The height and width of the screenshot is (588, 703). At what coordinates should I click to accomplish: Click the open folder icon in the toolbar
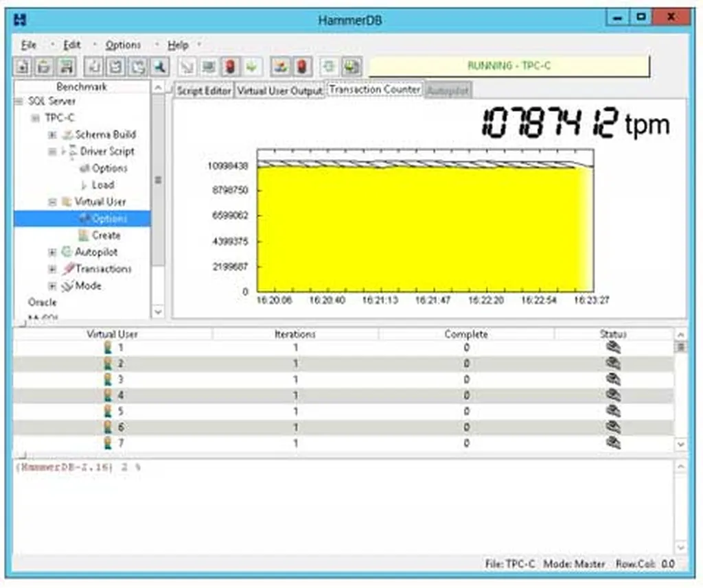44,67
